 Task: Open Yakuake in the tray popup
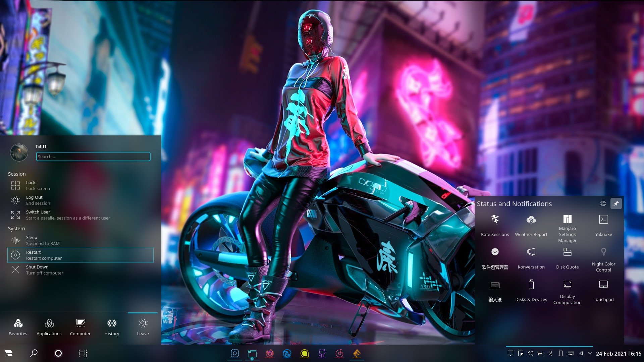(x=604, y=226)
